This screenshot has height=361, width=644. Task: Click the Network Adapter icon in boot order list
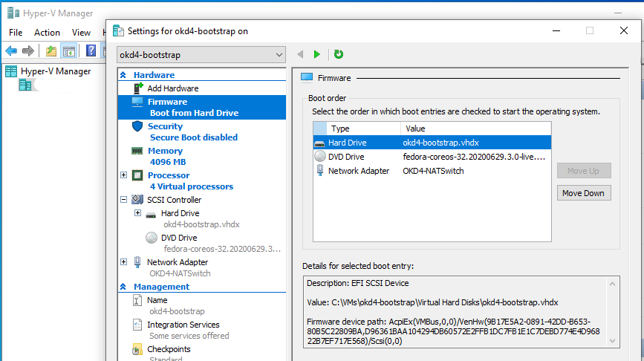click(320, 170)
